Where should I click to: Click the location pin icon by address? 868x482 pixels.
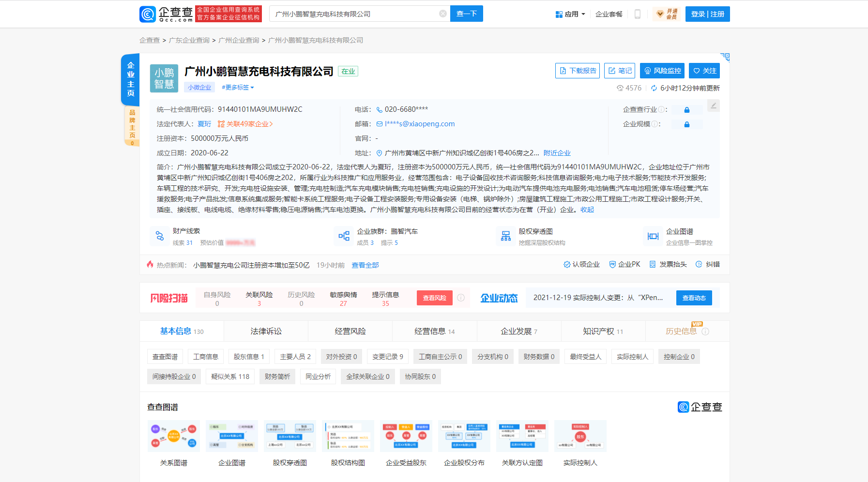(380, 153)
